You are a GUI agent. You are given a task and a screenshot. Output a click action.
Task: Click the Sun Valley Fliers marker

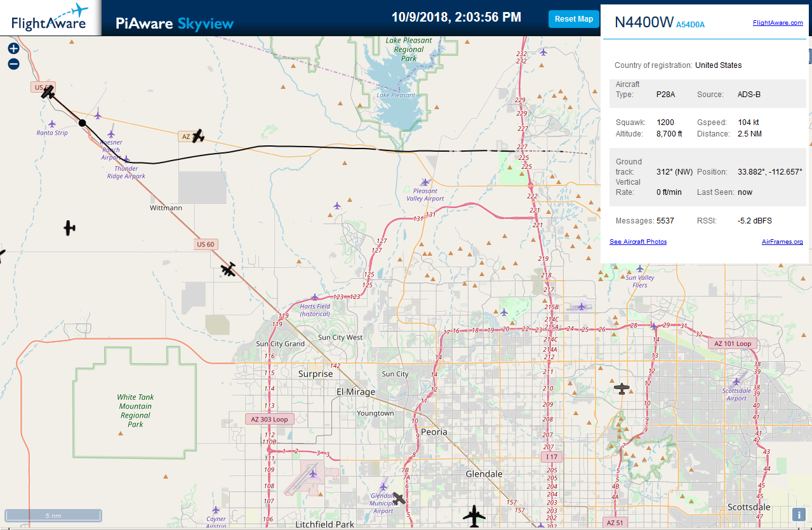pyautogui.click(x=639, y=269)
